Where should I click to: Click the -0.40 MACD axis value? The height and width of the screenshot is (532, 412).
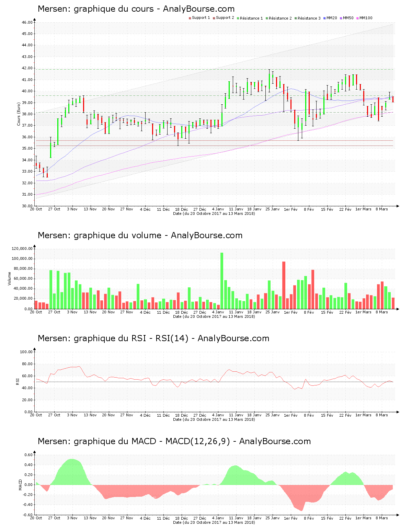click(x=28, y=505)
